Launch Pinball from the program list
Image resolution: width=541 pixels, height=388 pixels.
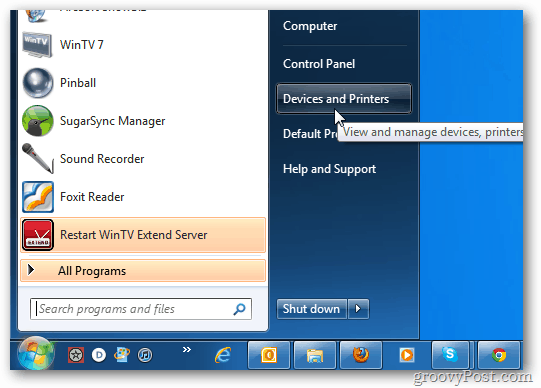tap(143, 83)
